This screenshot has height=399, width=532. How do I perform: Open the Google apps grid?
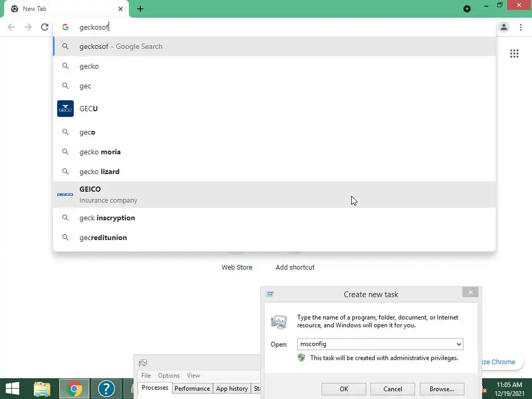point(514,54)
